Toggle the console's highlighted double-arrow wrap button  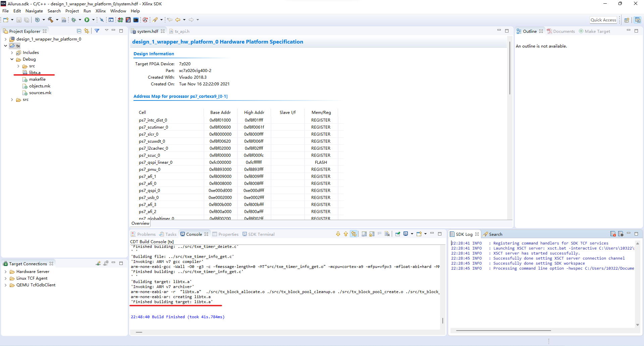point(354,234)
